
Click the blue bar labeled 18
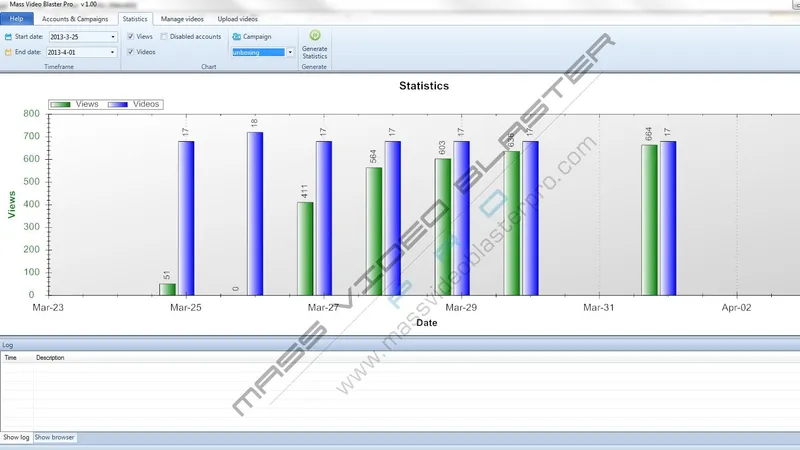(x=255, y=214)
